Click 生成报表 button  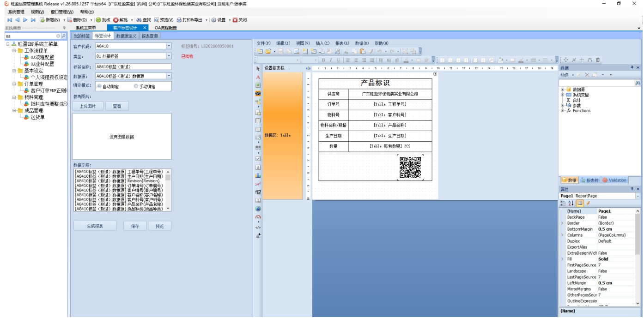tap(95, 226)
